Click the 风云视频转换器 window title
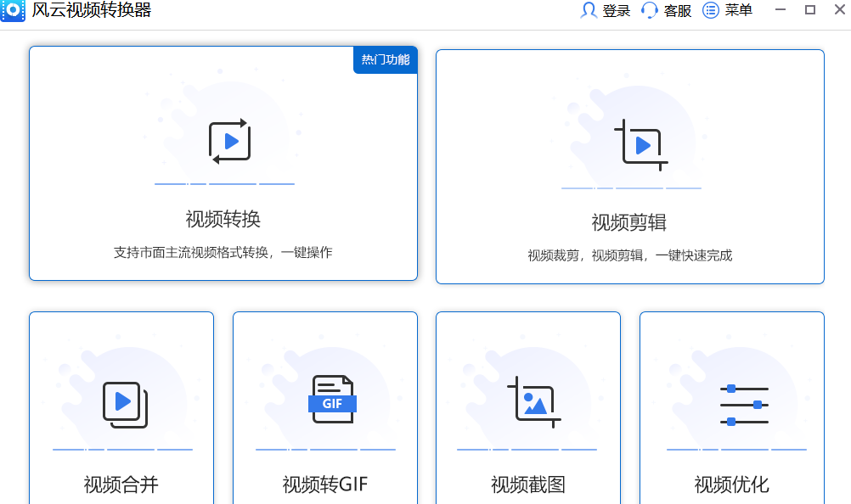The image size is (851, 504). [92, 10]
